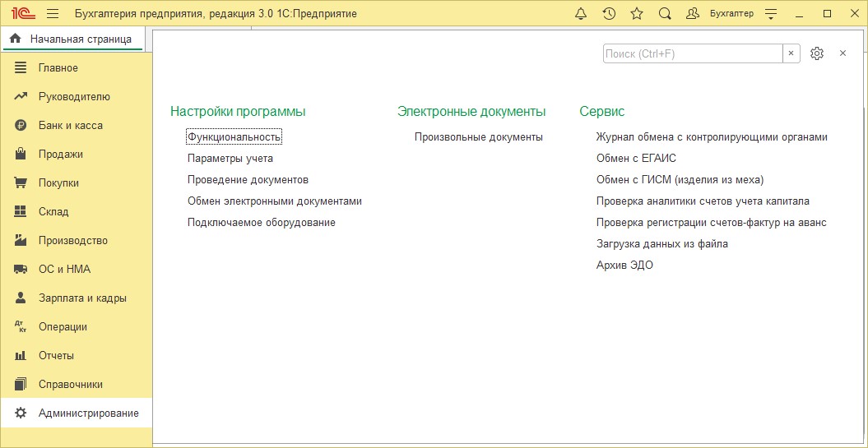Click the Банк и касса ruble icon
The height and width of the screenshot is (448, 868).
point(21,126)
